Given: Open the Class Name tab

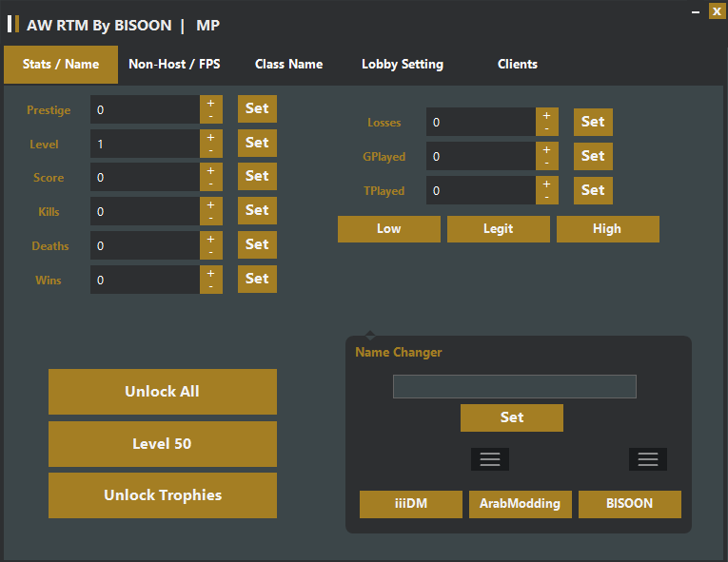Looking at the screenshot, I should pos(288,65).
